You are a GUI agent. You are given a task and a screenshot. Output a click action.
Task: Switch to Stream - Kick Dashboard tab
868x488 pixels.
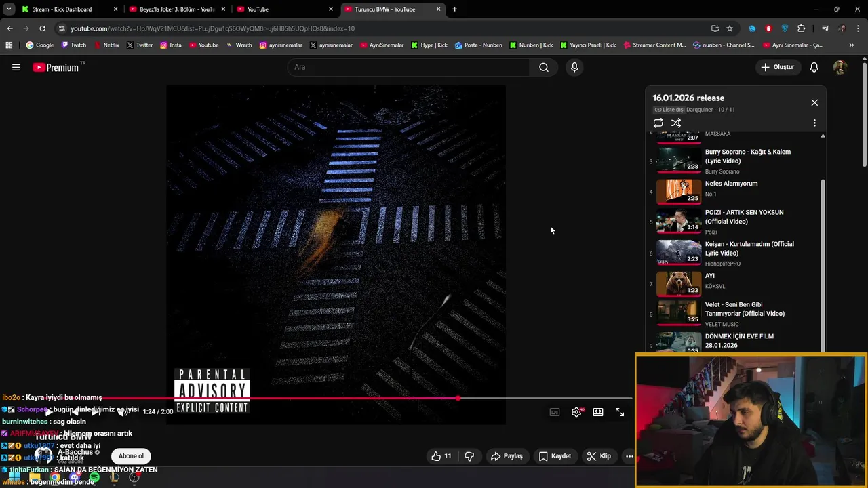click(x=69, y=9)
